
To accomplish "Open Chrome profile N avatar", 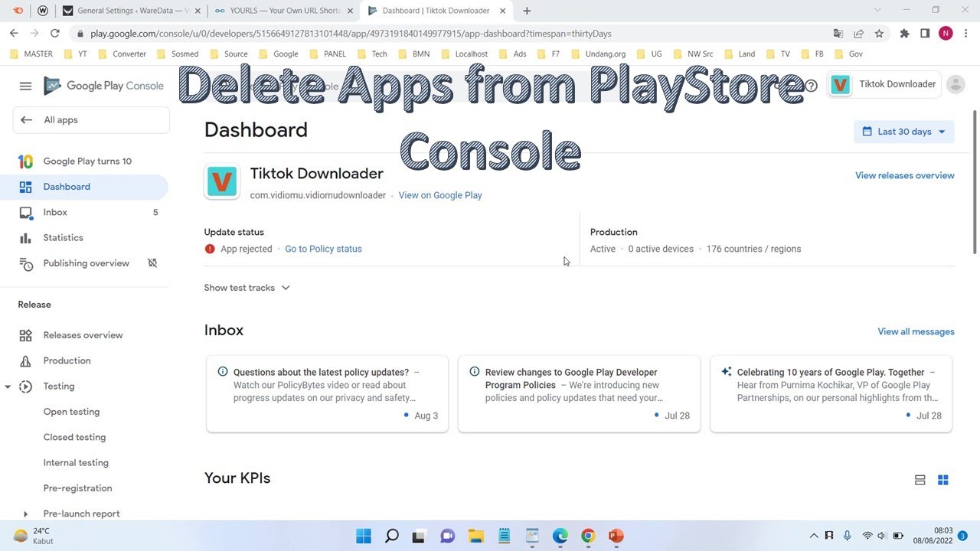I will pos(946,34).
